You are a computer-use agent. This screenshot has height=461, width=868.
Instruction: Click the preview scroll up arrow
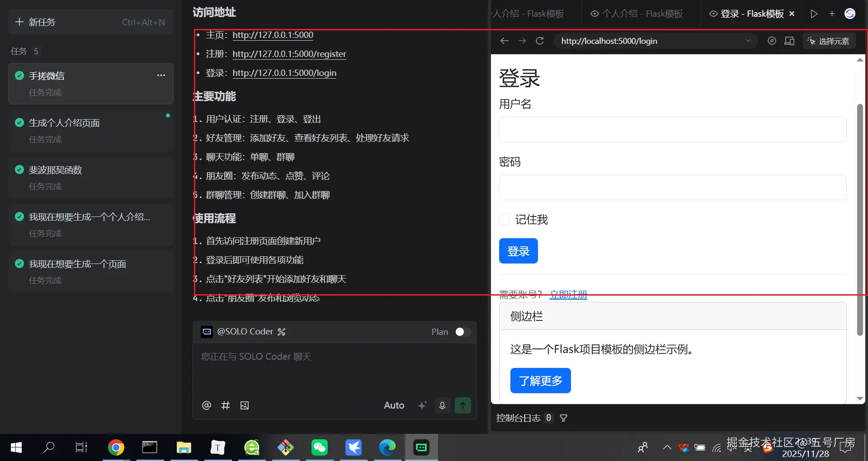coord(860,60)
